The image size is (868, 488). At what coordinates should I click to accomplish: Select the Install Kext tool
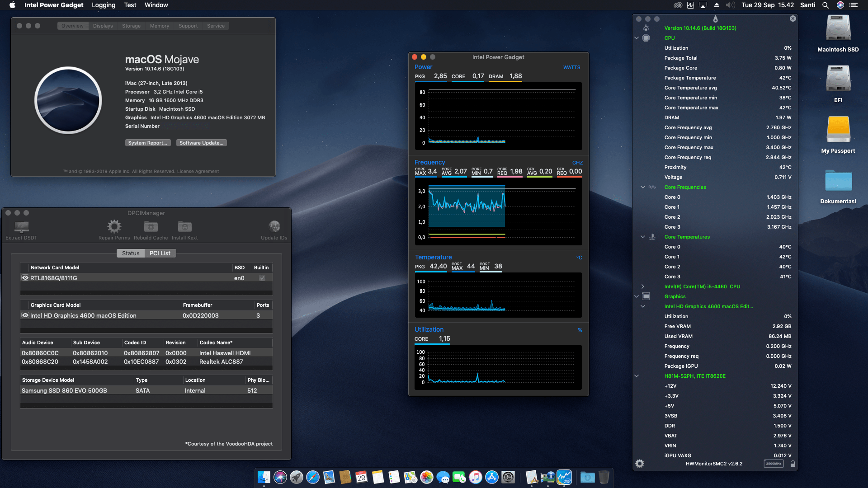tap(184, 226)
